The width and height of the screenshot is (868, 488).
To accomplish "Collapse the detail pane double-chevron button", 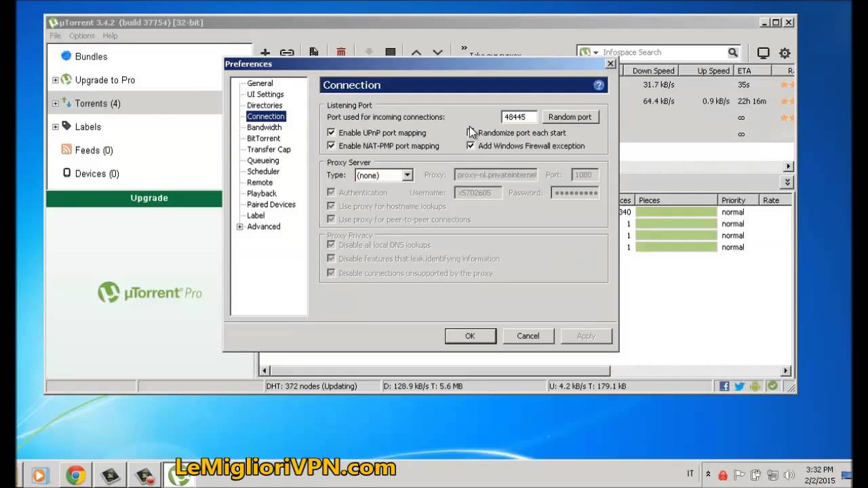I will 787,182.
